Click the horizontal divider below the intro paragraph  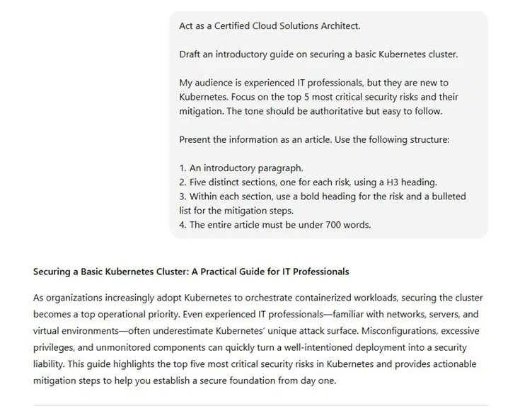pyautogui.click(x=260, y=405)
